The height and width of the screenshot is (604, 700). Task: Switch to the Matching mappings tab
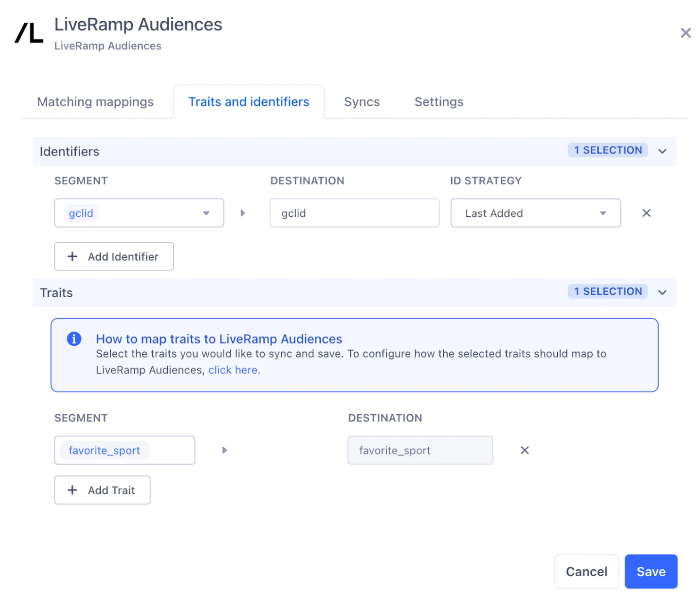coord(95,102)
